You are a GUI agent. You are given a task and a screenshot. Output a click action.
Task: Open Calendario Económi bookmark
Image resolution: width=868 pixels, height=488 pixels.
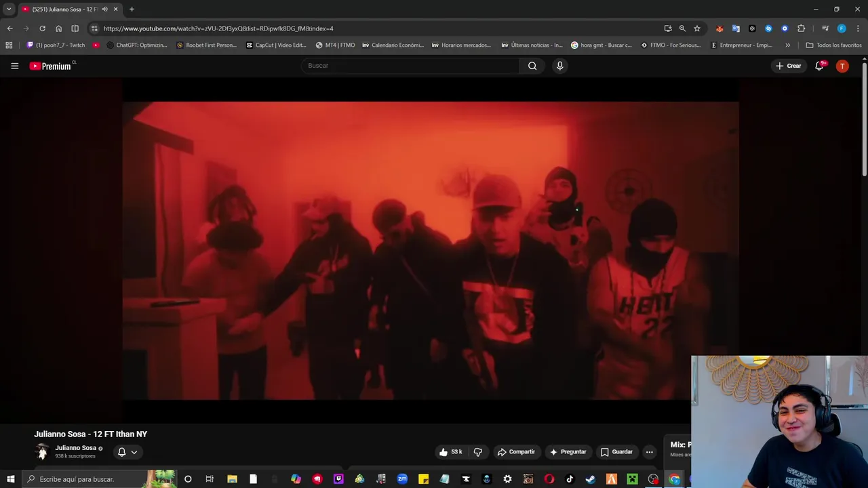pos(393,45)
